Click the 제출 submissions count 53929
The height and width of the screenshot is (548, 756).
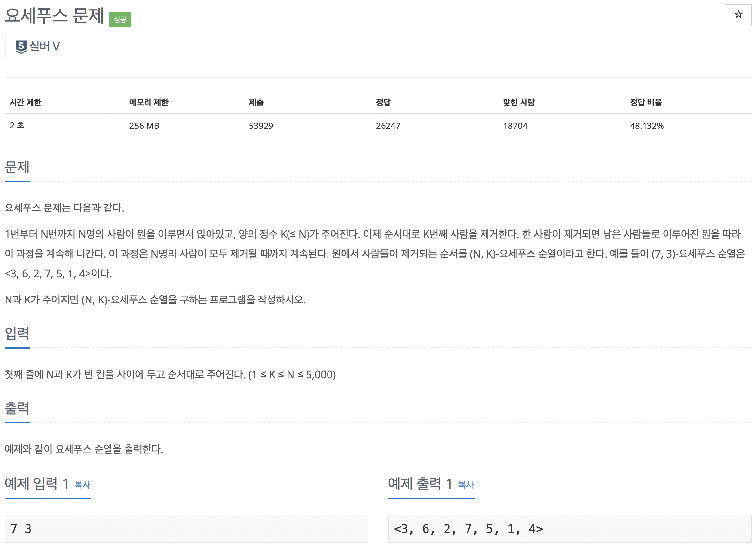(x=261, y=126)
